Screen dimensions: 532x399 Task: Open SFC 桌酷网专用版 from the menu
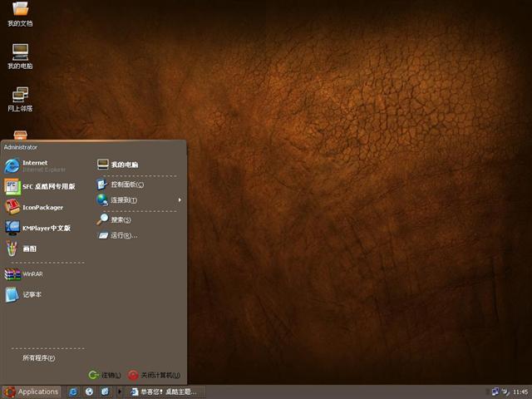coord(40,186)
